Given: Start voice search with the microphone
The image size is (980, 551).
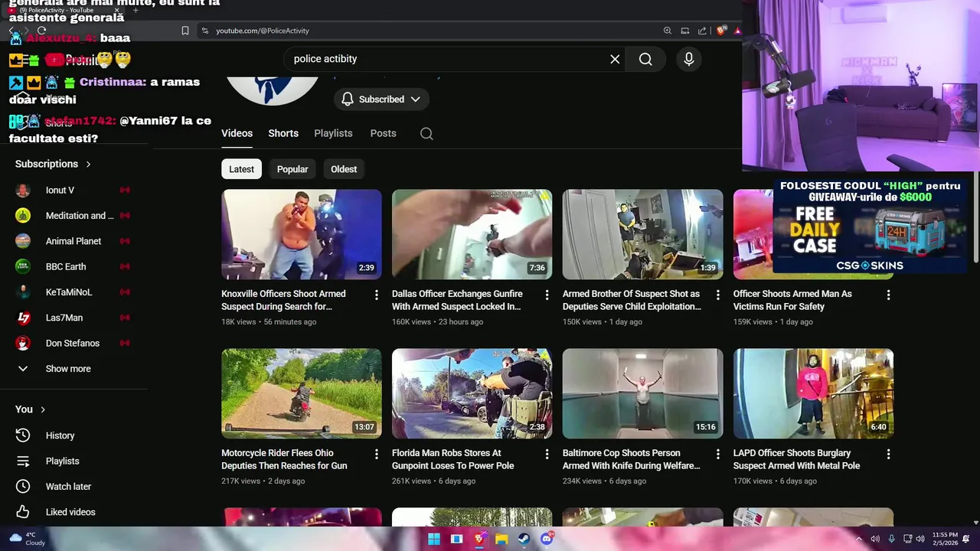Looking at the screenshot, I should [x=689, y=59].
